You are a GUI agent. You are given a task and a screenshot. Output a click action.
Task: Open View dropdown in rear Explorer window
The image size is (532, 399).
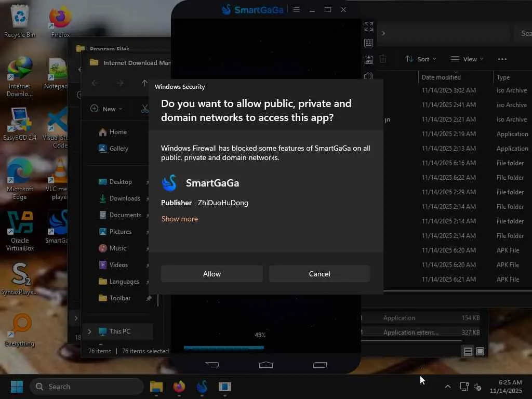tap(467, 59)
